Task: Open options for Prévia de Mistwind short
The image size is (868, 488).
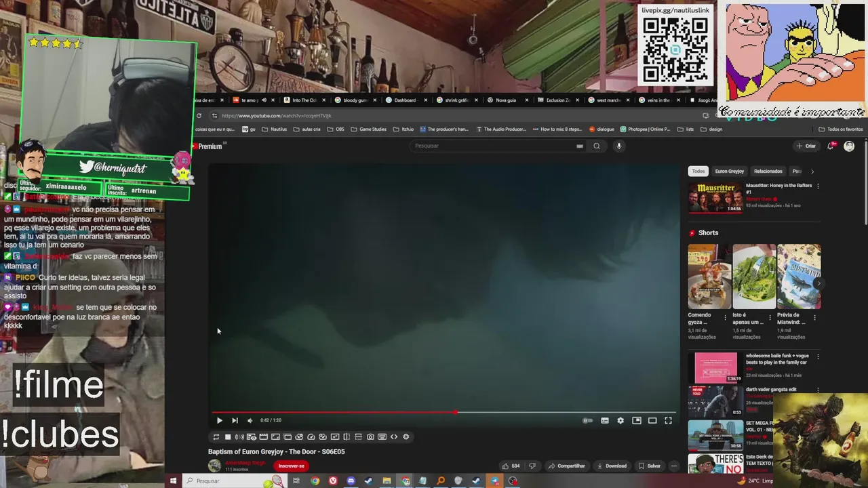Action: (814, 317)
